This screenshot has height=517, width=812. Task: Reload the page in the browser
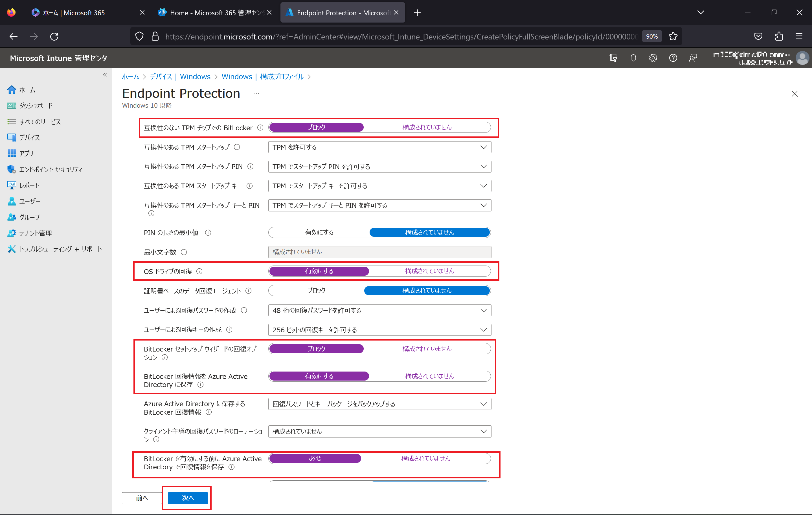point(54,36)
